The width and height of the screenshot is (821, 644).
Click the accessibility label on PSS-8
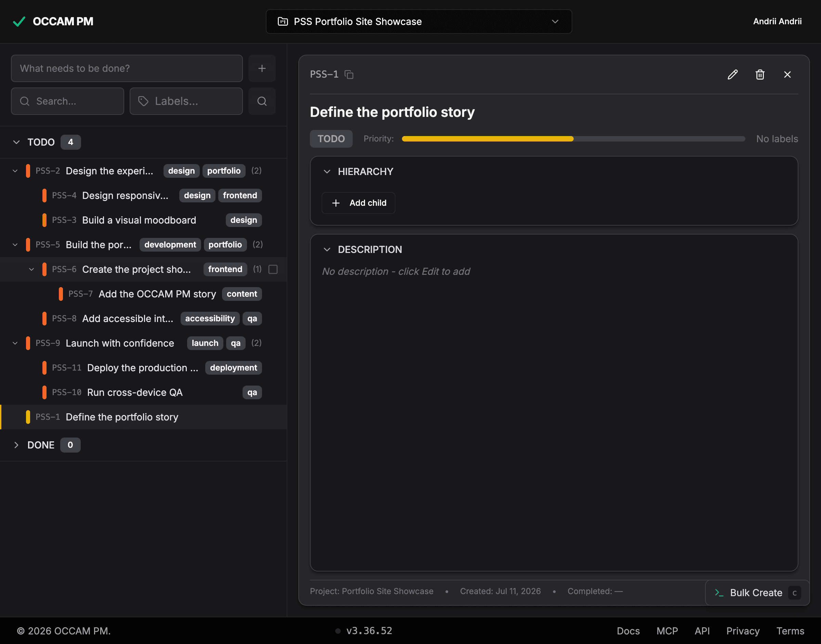(210, 319)
